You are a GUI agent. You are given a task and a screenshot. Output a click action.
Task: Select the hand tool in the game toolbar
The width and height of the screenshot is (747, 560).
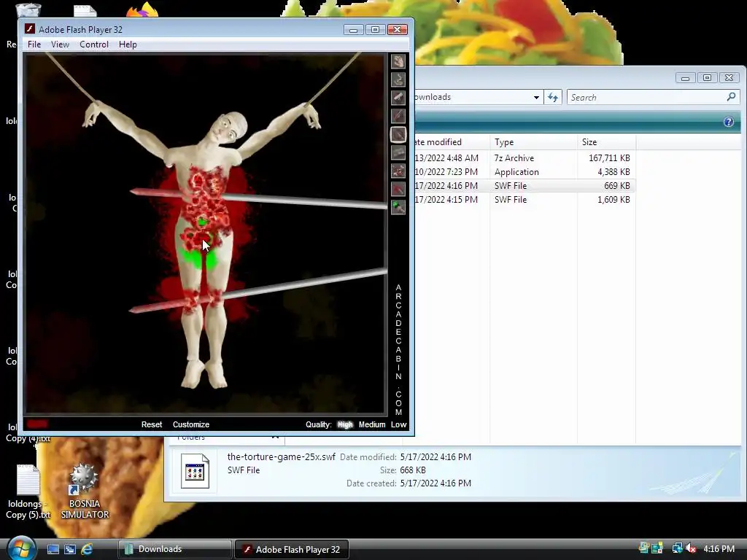(x=398, y=61)
